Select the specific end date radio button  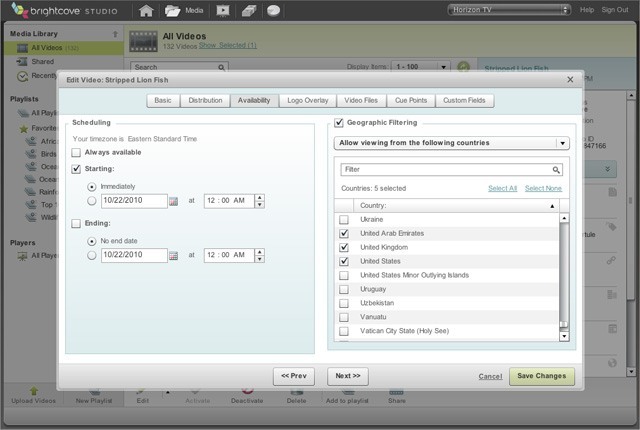pos(92,255)
